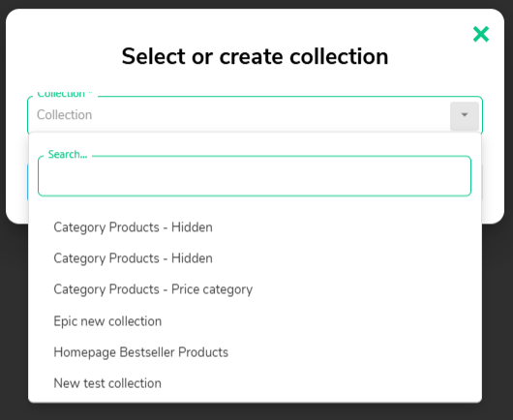Click the small gray caret triangle icon
This screenshot has height=420, width=513.
(x=465, y=115)
